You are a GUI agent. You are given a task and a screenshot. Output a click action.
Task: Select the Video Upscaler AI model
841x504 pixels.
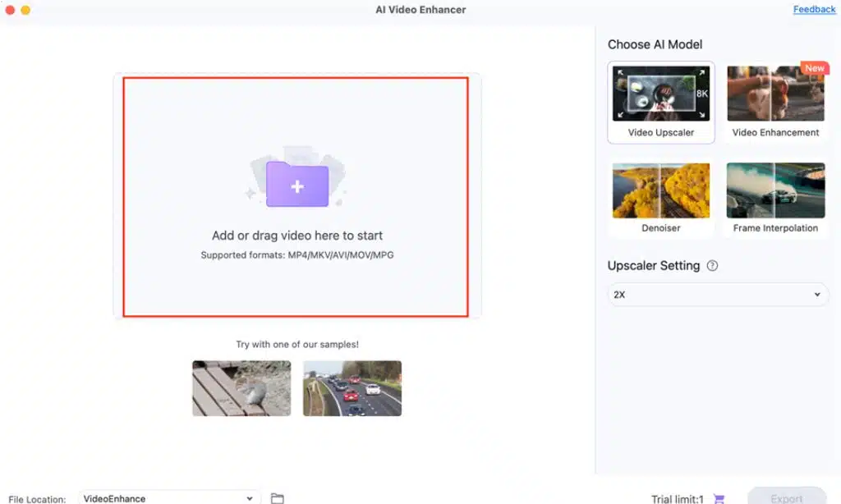click(x=660, y=101)
